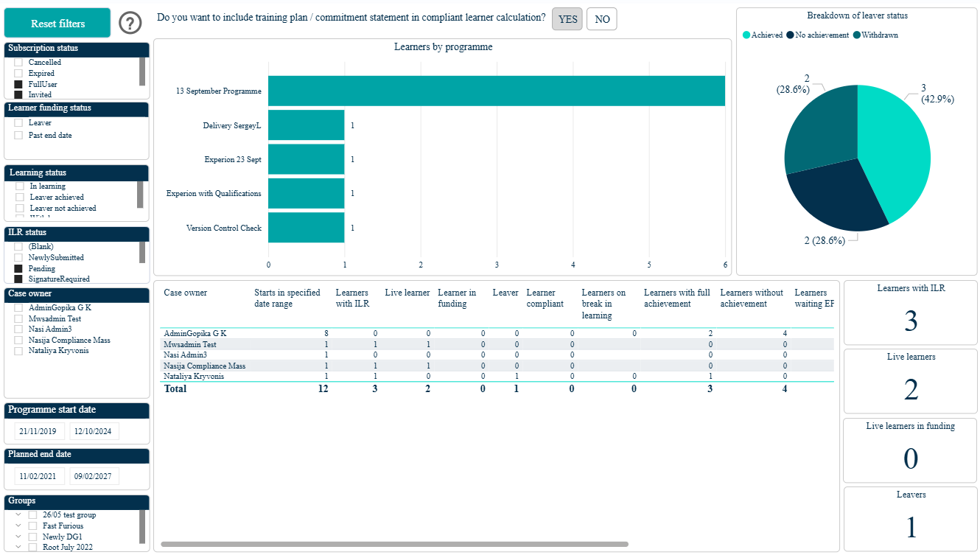980x555 pixels.
Task: Uncheck the Pending ILR status
Action: click(x=18, y=268)
